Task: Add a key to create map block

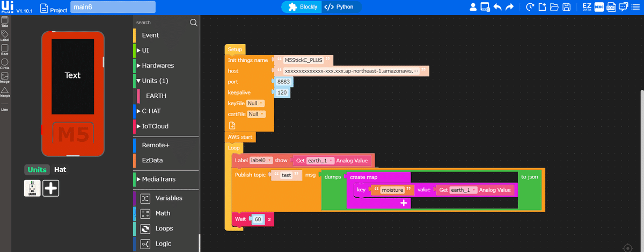Action: 403,203
